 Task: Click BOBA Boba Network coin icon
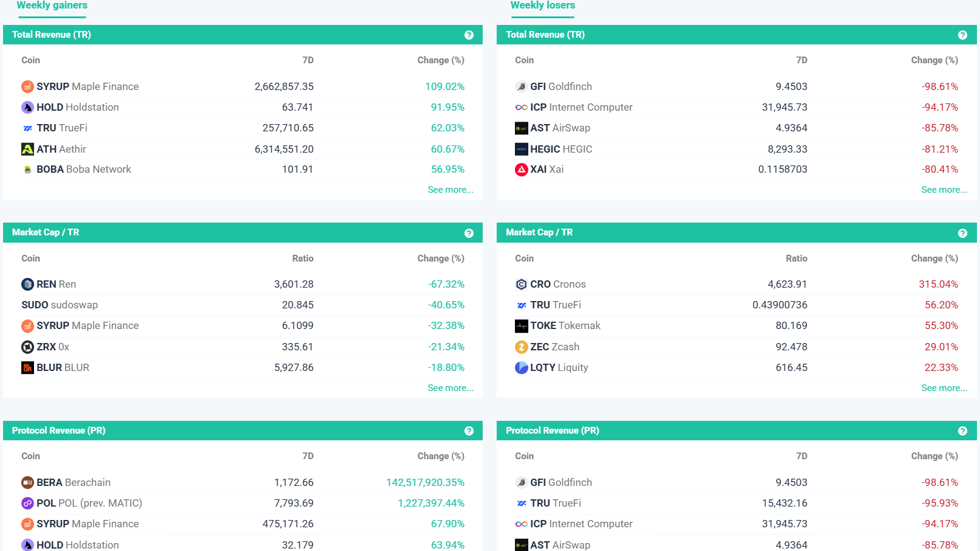[x=27, y=170]
